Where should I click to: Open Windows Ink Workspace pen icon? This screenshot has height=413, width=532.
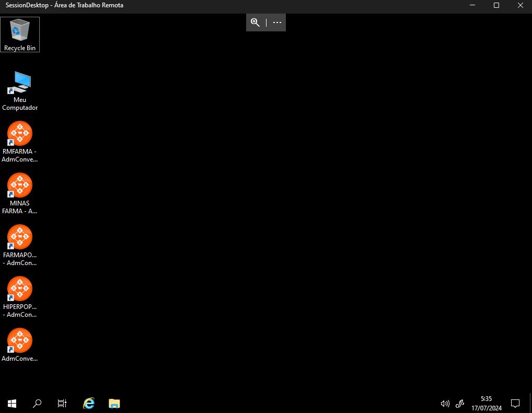click(460, 403)
